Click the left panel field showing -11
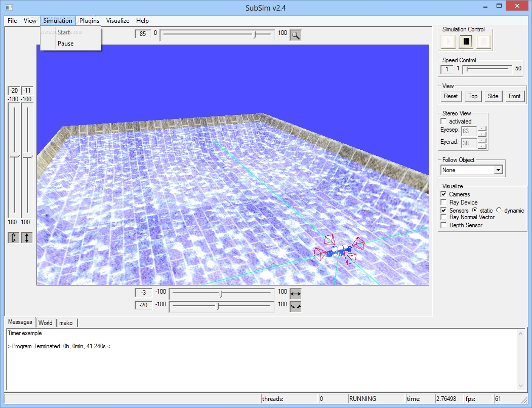The height and width of the screenshot is (408, 532). [27, 90]
